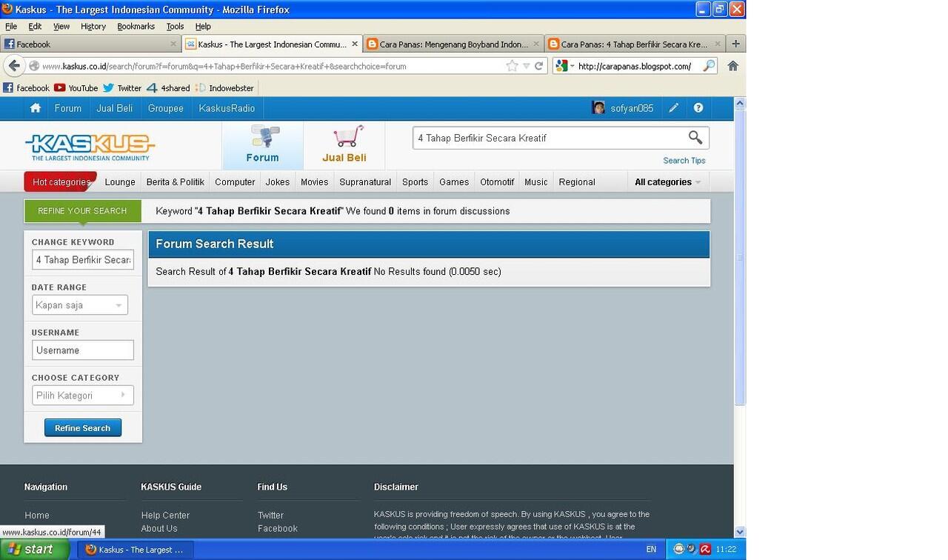Click Twitter link under Find Us

click(270, 516)
